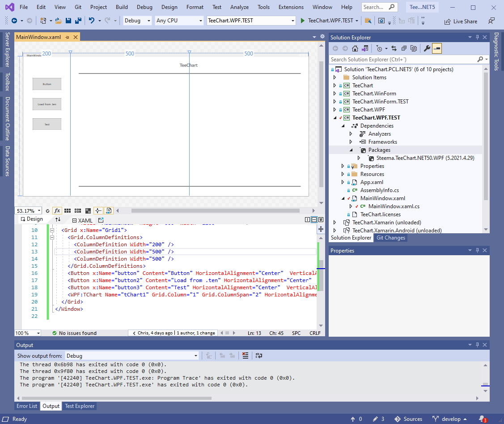Open the TeeChart.WPF.TEST startup project dropdown
The height and width of the screenshot is (424, 504).
[251, 21]
